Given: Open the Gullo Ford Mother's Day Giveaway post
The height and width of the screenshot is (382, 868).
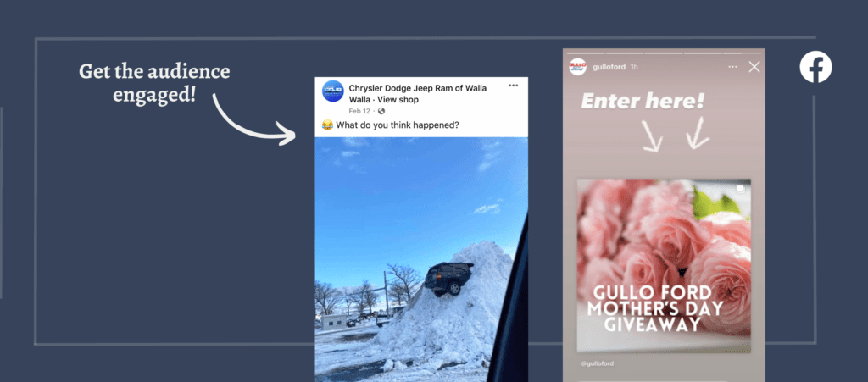Looking at the screenshot, I should point(664,265).
